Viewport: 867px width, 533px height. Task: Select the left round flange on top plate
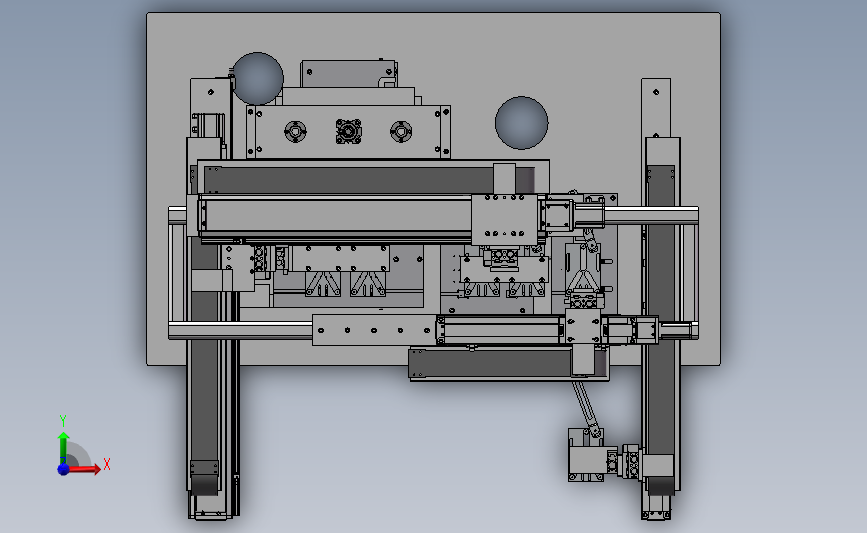(295, 132)
